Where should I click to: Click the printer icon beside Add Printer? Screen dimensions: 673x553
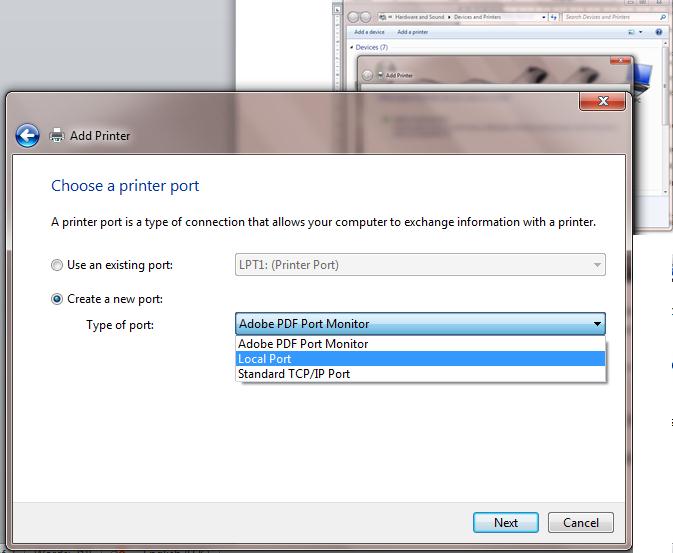(x=57, y=135)
